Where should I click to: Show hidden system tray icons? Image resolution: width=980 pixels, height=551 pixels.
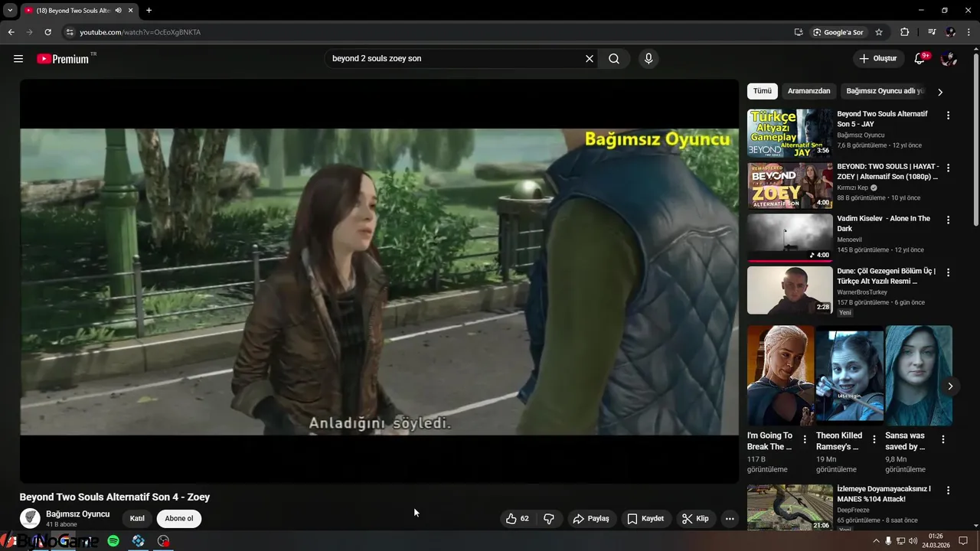click(x=876, y=541)
